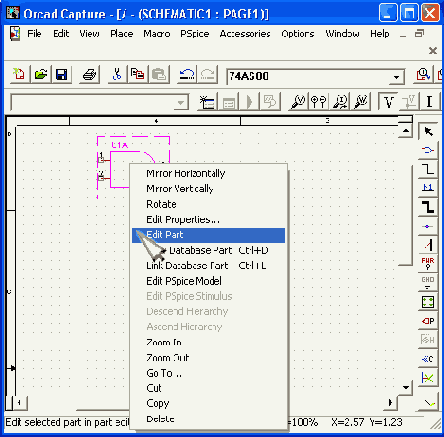Click the Toggle Voltage On Selected Net button
The image size is (444, 437).
(x=409, y=102)
